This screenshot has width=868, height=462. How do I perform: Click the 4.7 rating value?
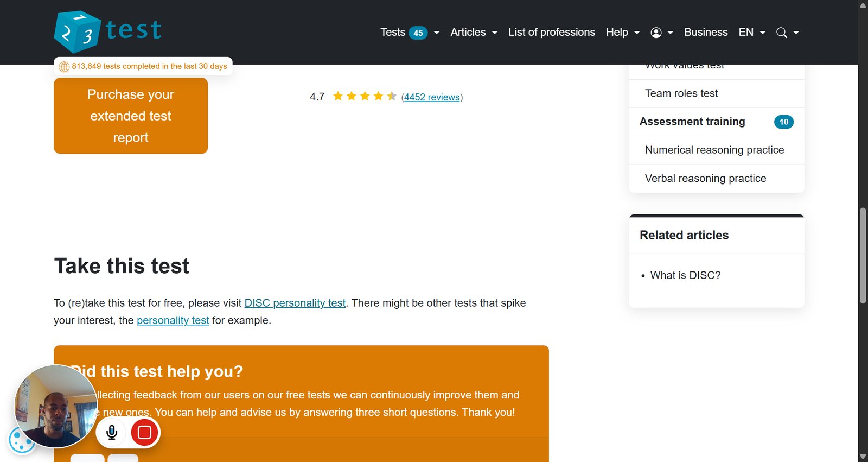pos(317,97)
